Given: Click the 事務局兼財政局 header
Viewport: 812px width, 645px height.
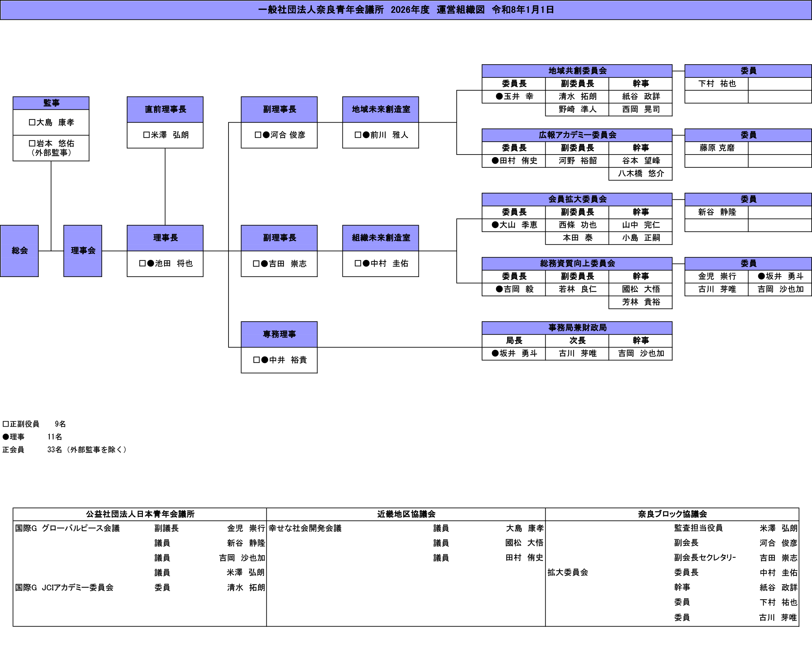Looking at the screenshot, I should tap(577, 328).
